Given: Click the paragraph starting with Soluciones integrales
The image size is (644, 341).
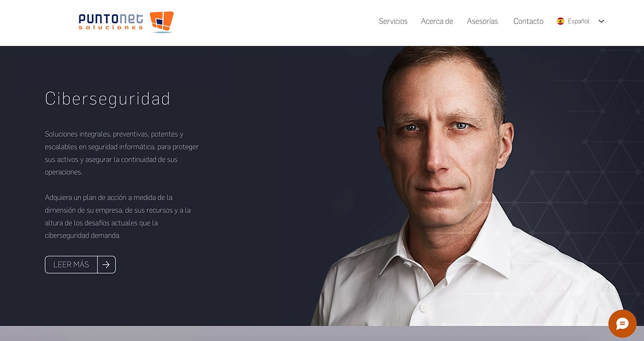Looking at the screenshot, I should click(122, 153).
